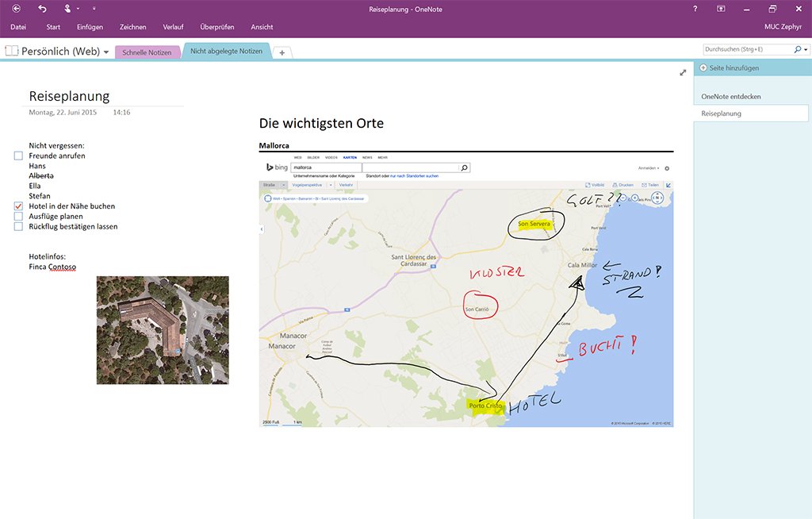812x519 pixels.
Task: Click the notebook icon beside Persönlich (Web)
Action: tap(11, 52)
